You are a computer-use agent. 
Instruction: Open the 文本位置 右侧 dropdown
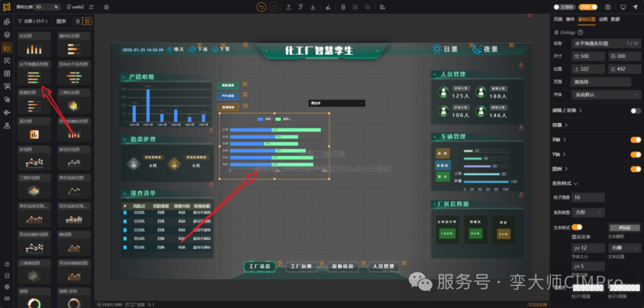click(624, 248)
